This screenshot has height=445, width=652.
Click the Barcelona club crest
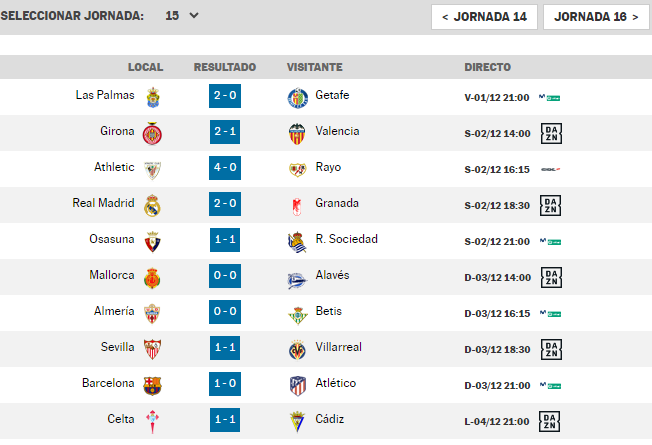coord(152,386)
